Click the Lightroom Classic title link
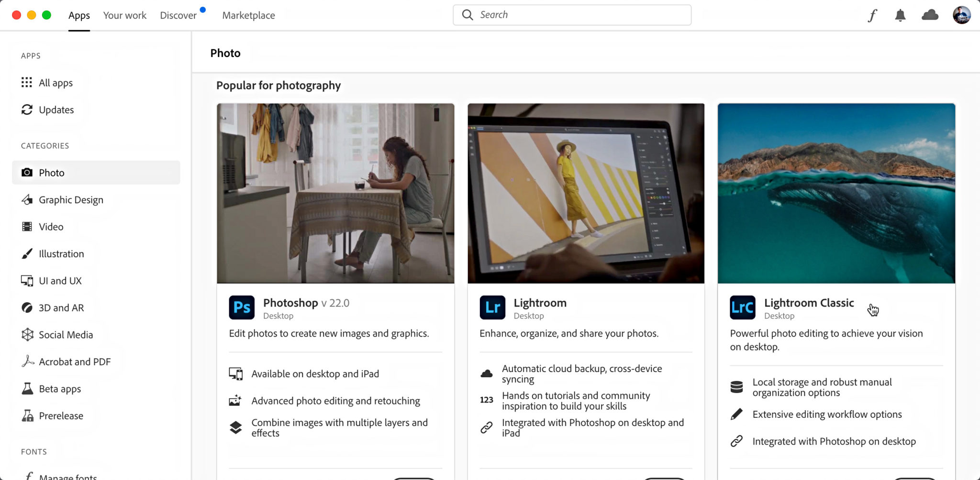 coord(809,303)
